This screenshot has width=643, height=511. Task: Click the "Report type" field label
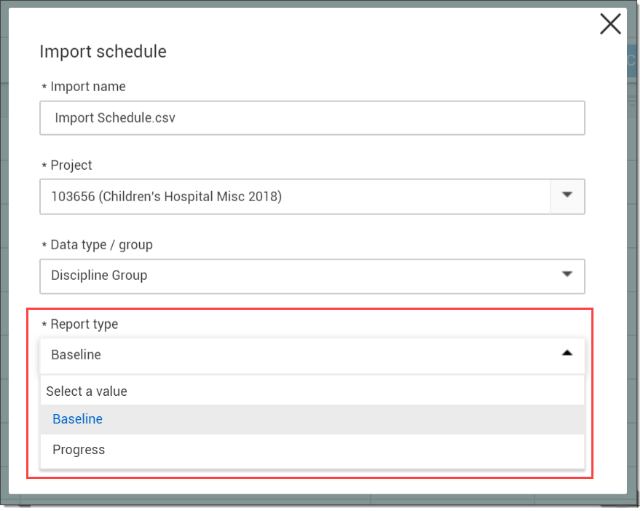tap(84, 324)
